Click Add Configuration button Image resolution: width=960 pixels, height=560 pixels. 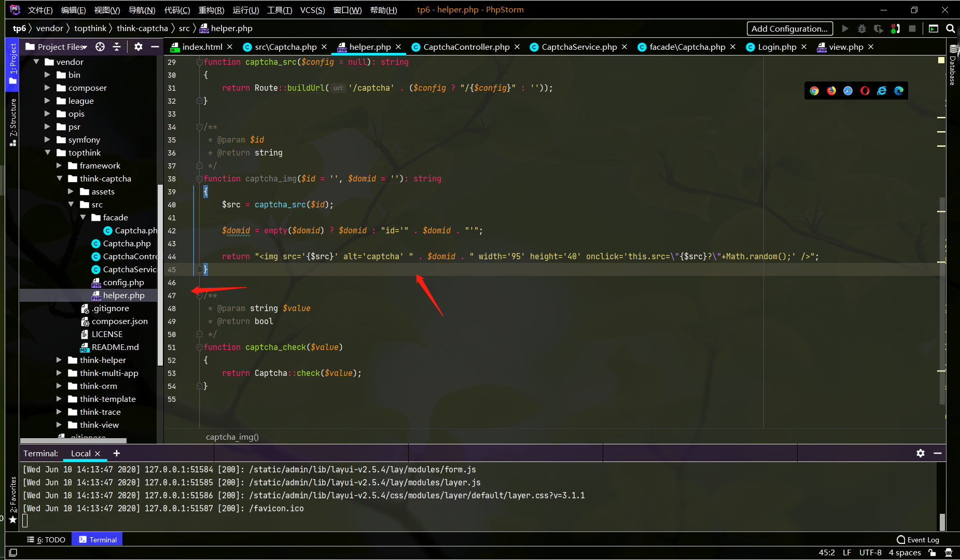(x=790, y=29)
